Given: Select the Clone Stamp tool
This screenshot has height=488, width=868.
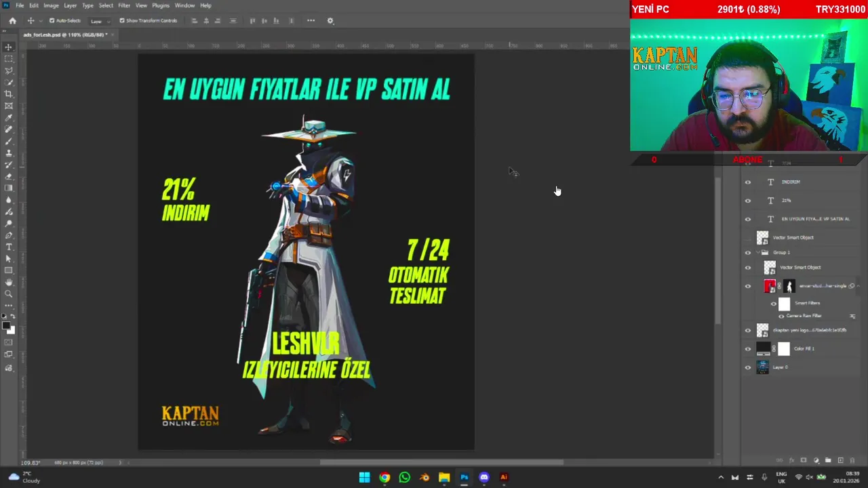Looking at the screenshot, I should (x=9, y=152).
